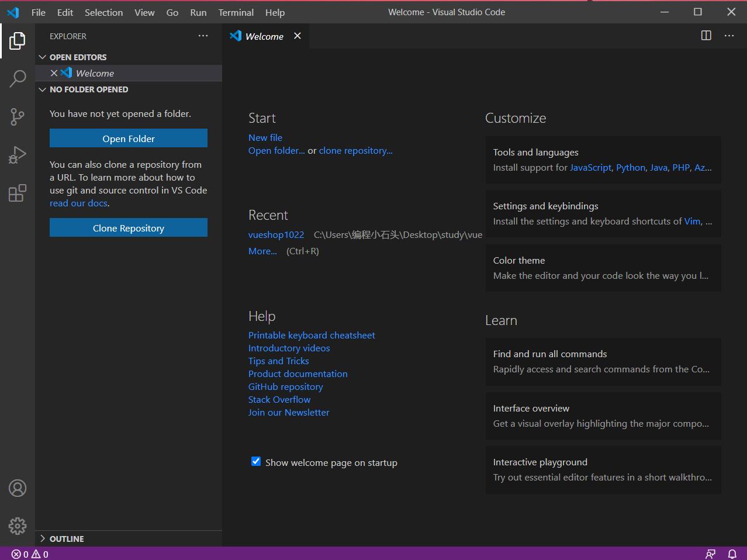
Task: Open the Extensions view icon
Action: (x=18, y=192)
